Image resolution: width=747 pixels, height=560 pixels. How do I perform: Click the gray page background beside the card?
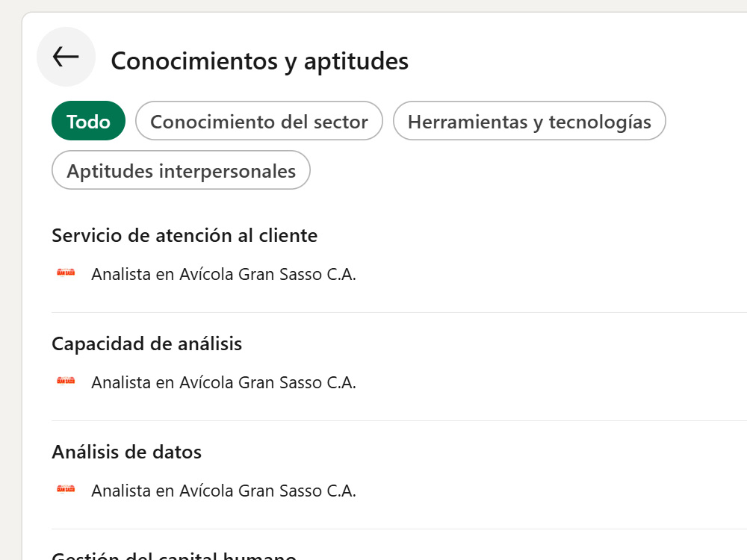[10, 286]
